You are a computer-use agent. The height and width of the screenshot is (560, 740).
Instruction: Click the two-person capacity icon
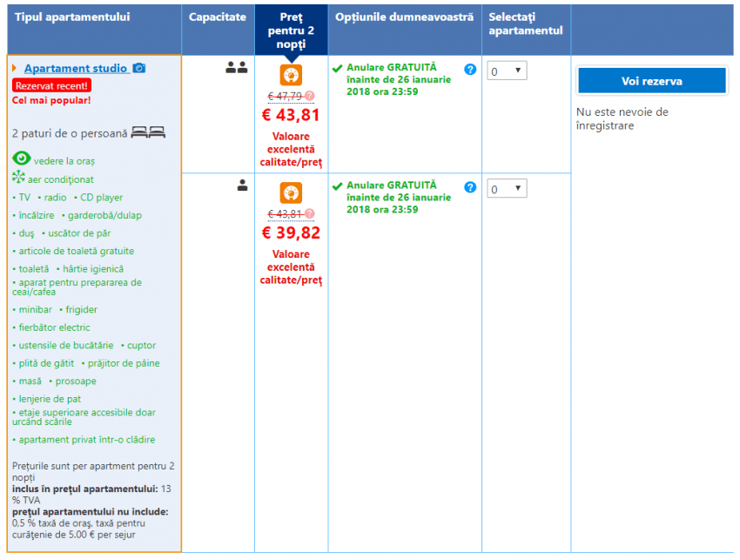(x=237, y=67)
